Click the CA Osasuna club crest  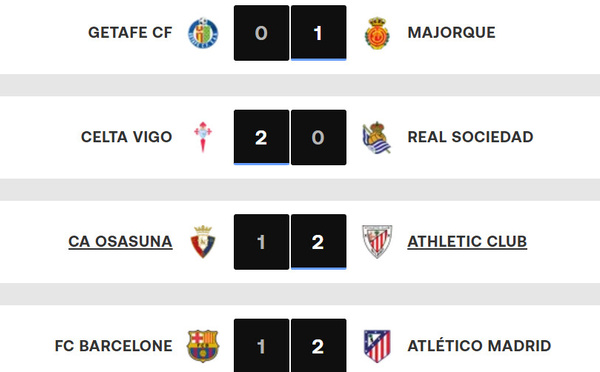pos(203,242)
